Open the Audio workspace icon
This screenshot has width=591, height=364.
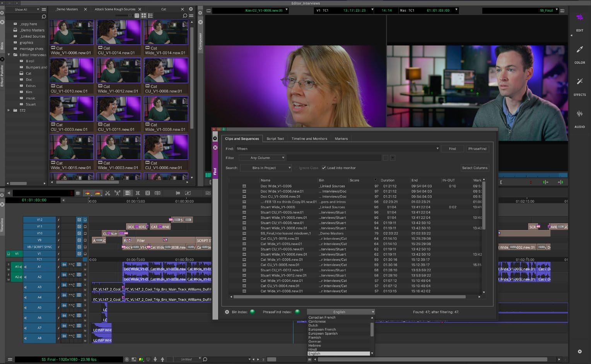pos(579,114)
